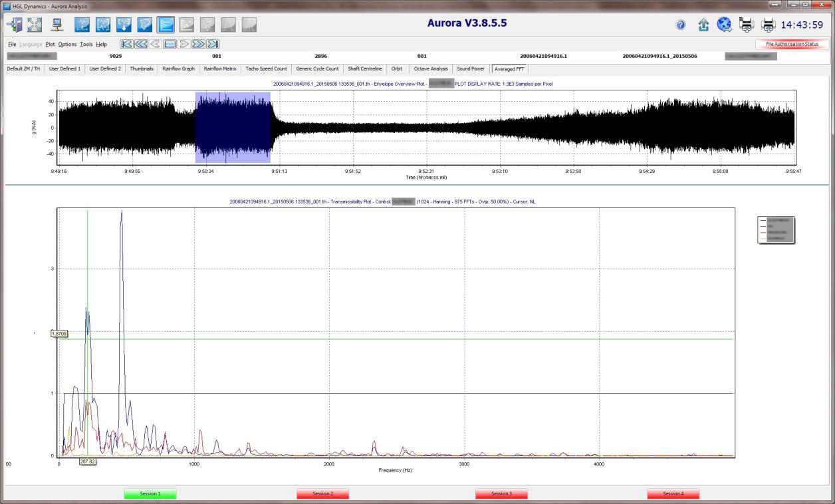
Task: Click the blue selected region in overview plot
Action: pos(233,127)
